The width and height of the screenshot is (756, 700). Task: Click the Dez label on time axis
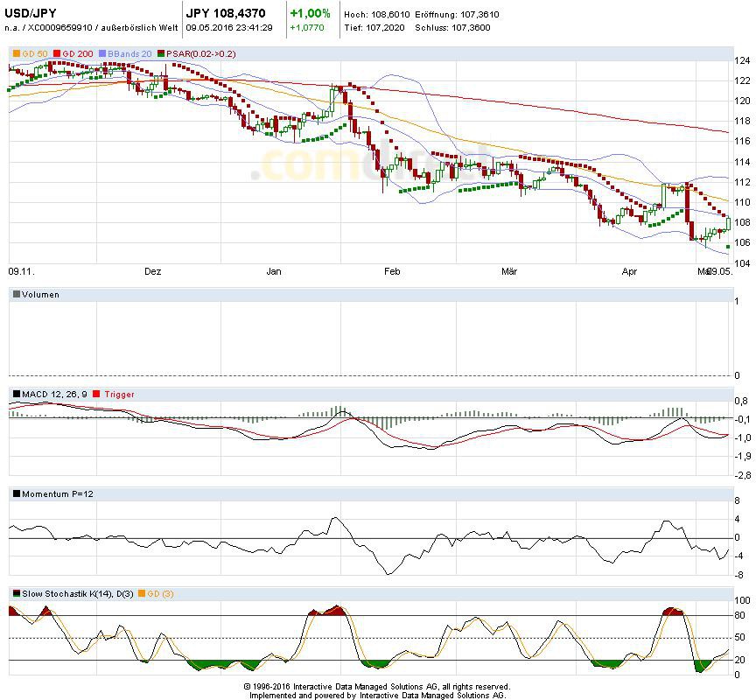153,271
